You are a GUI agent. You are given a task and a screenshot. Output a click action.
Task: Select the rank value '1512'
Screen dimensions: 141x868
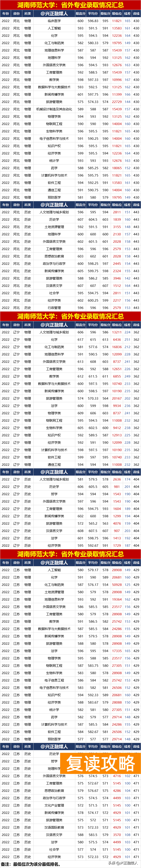pos(117,286)
